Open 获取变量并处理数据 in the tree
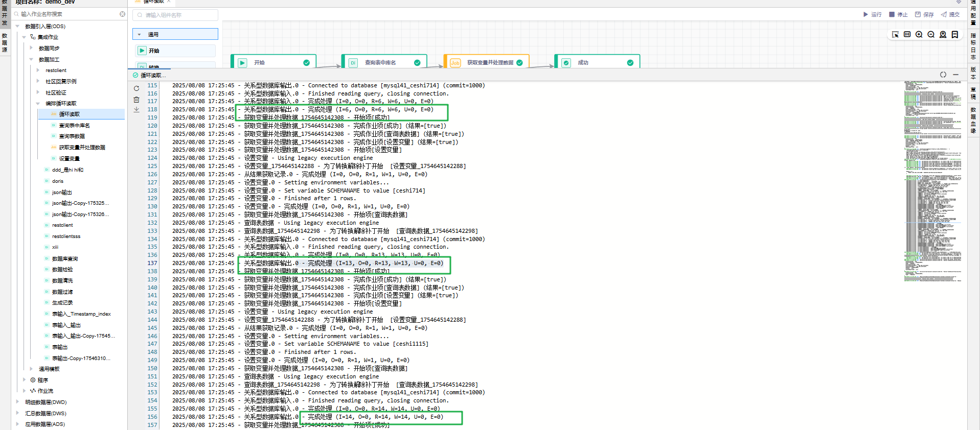The width and height of the screenshot is (980, 430). click(82, 147)
